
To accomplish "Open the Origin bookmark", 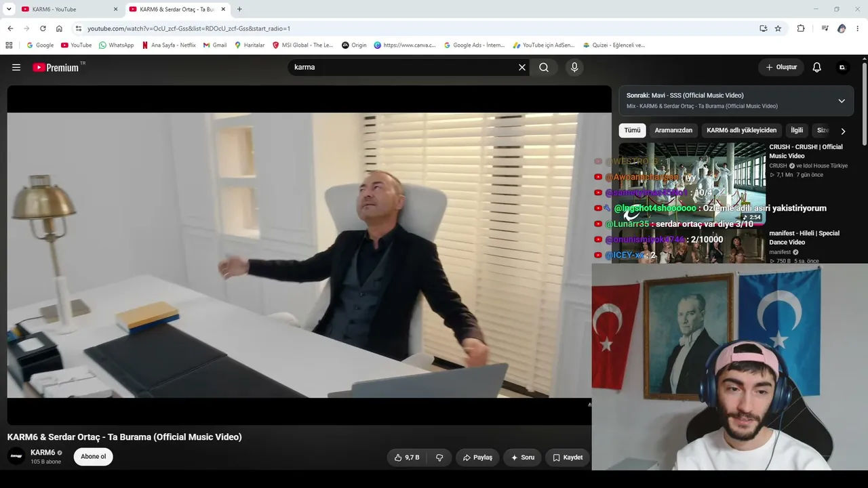I will (x=354, y=45).
